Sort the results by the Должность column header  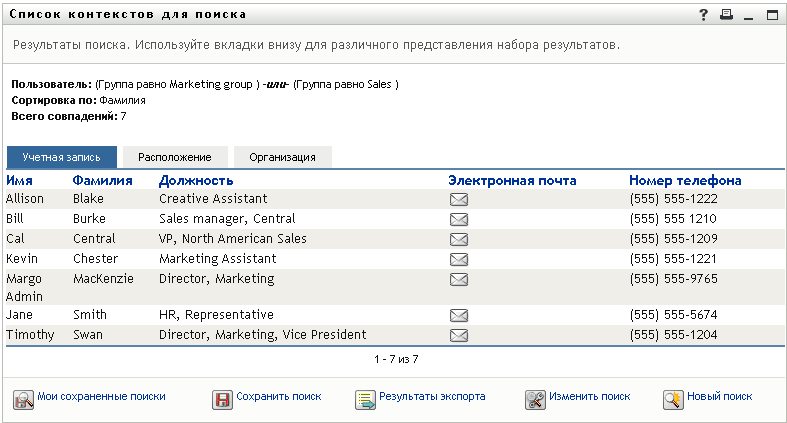(196, 181)
